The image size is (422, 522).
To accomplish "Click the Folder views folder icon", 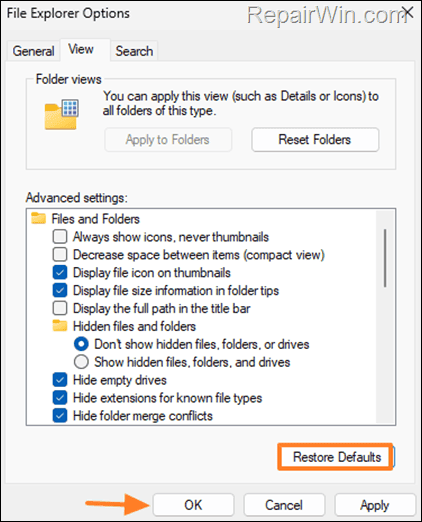I will (62, 114).
